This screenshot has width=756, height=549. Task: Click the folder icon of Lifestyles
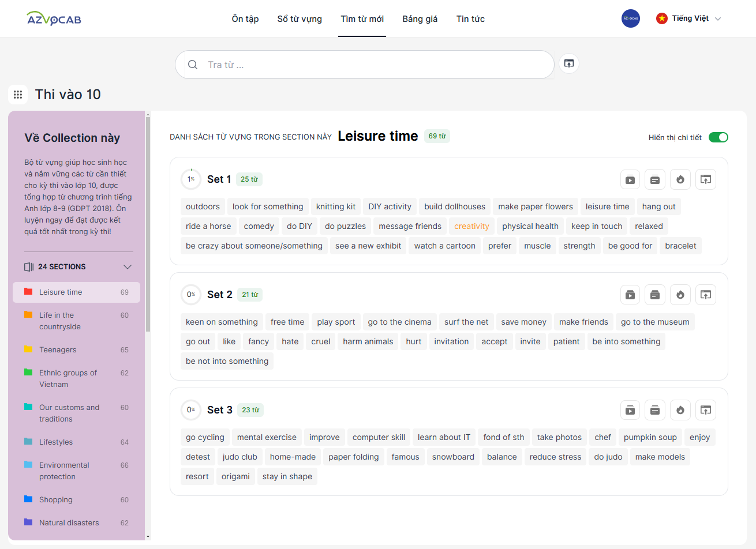[28, 442]
